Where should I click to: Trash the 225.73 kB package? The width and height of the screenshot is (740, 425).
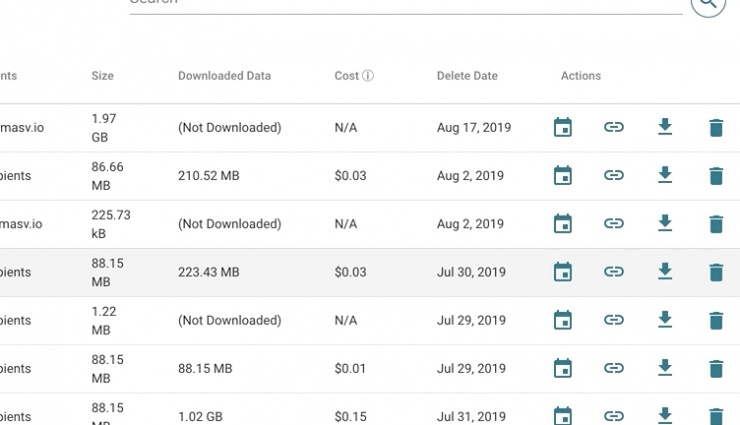716,224
